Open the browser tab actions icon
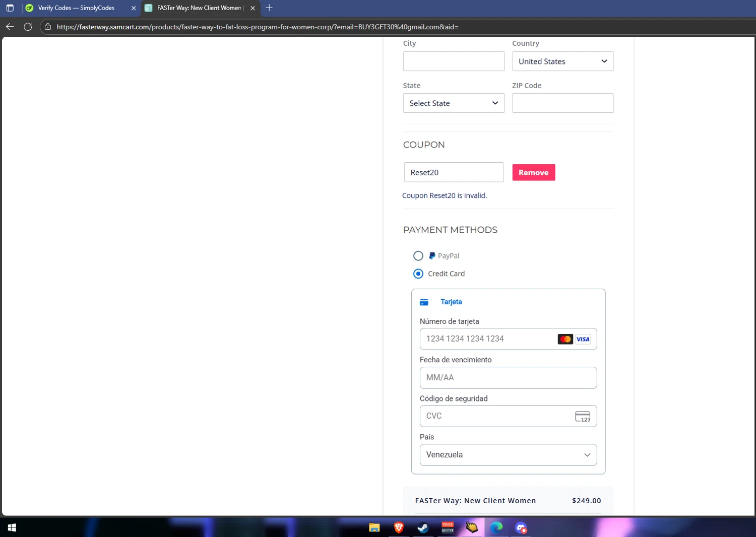The height and width of the screenshot is (537, 756). point(10,8)
